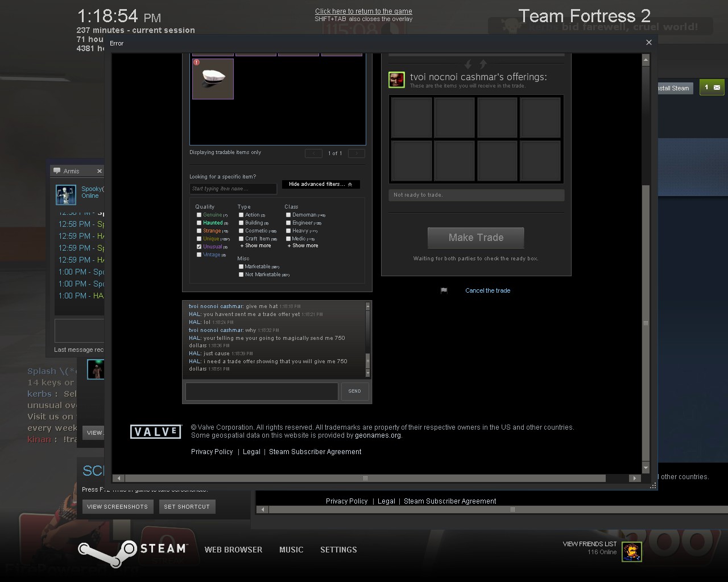Expand Show more under Type
The height and width of the screenshot is (582, 728).
[x=258, y=246]
